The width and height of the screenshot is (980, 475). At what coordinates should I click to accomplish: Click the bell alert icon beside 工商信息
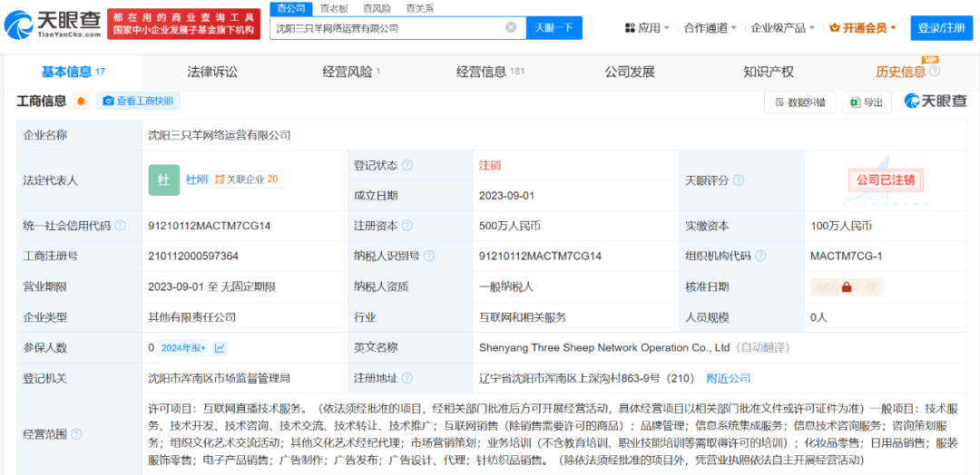tap(81, 102)
